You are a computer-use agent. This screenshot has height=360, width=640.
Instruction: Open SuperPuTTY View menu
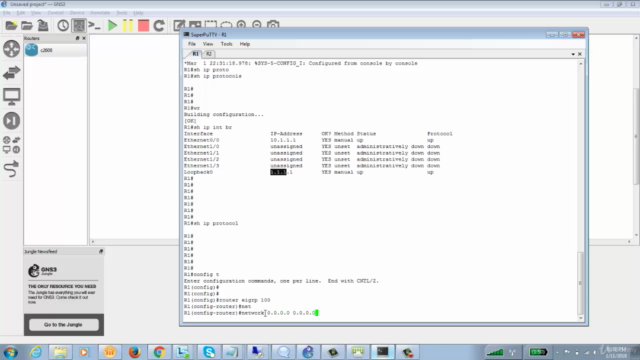pos(208,44)
